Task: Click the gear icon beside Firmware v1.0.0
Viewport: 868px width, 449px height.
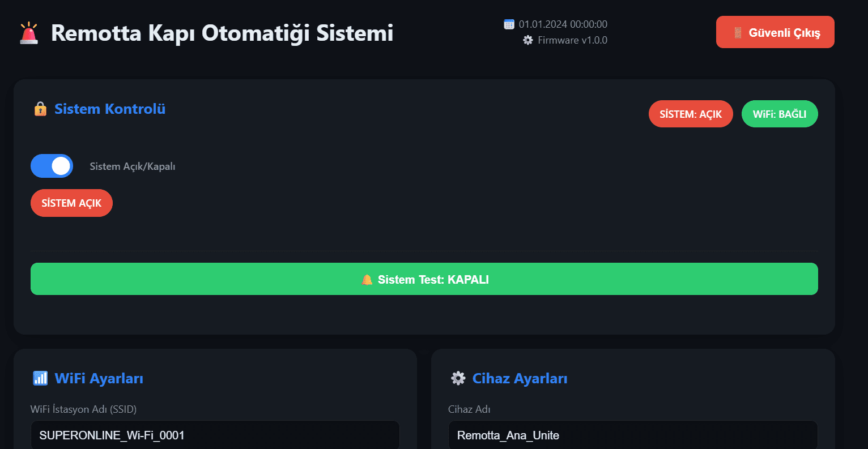Action: [x=528, y=40]
